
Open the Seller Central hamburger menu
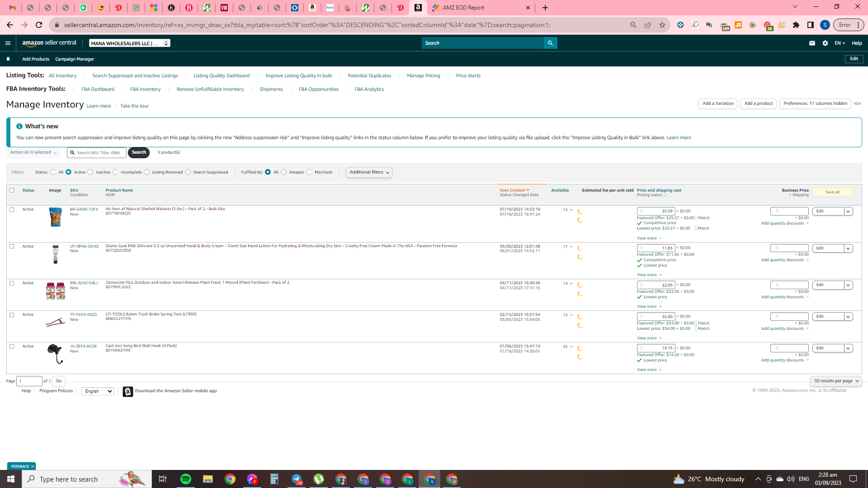(x=8, y=43)
